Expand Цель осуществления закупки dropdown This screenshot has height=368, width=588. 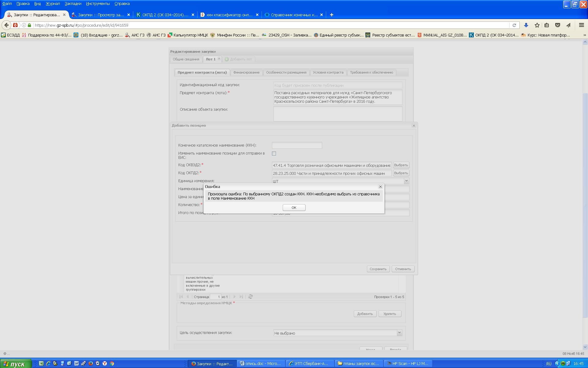[399, 333]
